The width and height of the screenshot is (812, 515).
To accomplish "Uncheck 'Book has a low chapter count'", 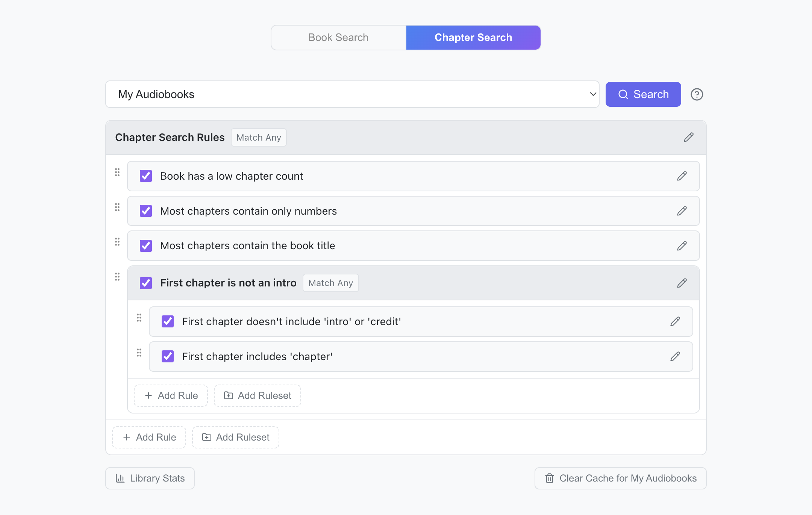I will (x=146, y=176).
